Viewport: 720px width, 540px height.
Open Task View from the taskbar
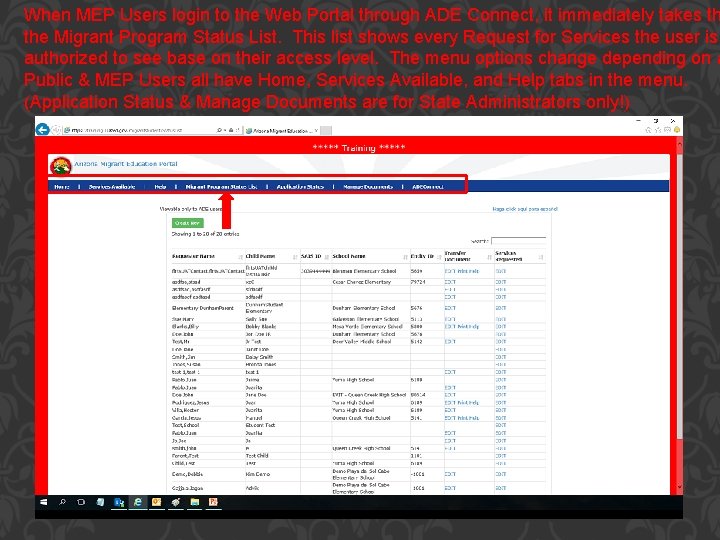(81, 502)
